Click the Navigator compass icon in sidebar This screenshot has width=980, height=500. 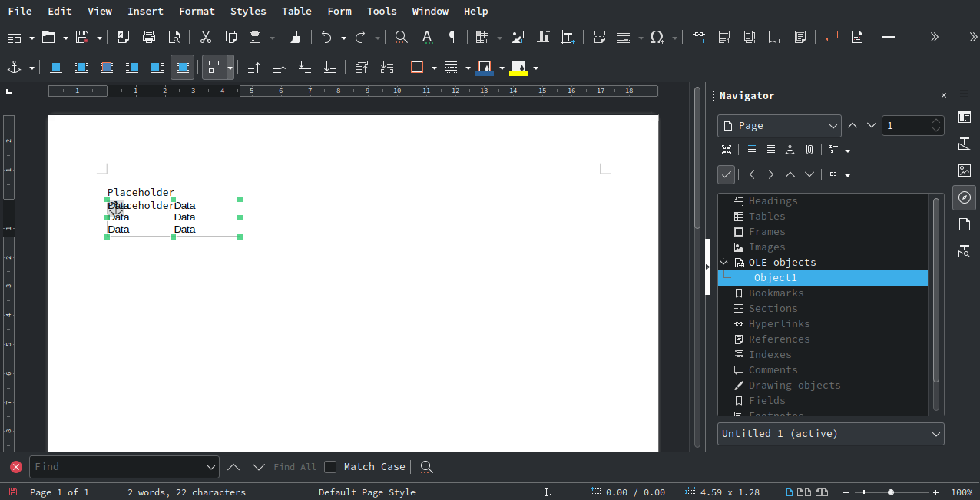pyautogui.click(x=965, y=197)
